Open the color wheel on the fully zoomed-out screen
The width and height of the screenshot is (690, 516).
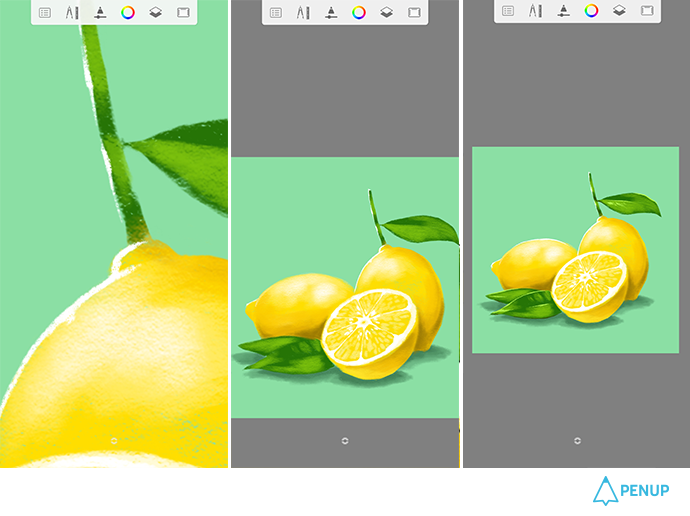591,11
